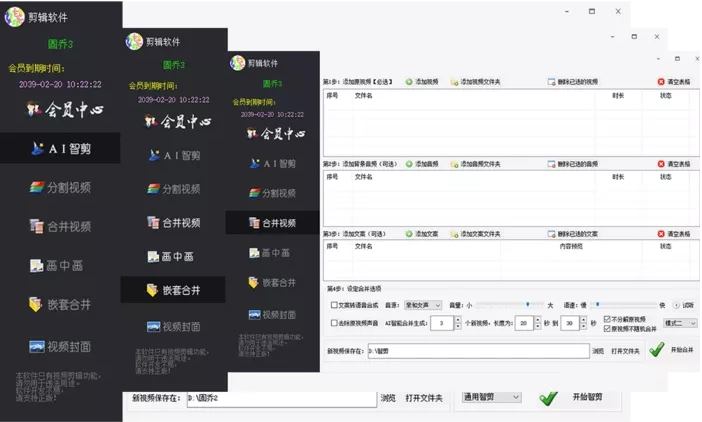Click 会员中心 icon in the middle window sidebar
The height and width of the screenshot is (422, 702).
click(x=151, y=121)
